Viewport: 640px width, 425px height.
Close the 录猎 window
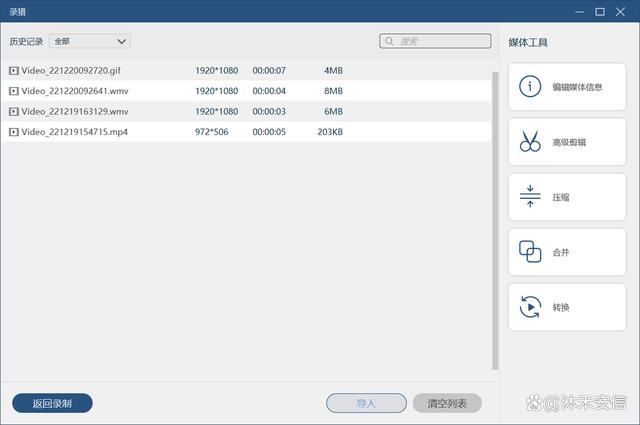coord(620,12)
